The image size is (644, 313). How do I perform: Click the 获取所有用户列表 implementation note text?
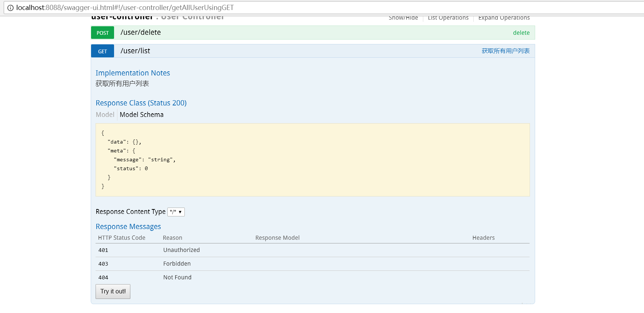click(x=122, y=84)
